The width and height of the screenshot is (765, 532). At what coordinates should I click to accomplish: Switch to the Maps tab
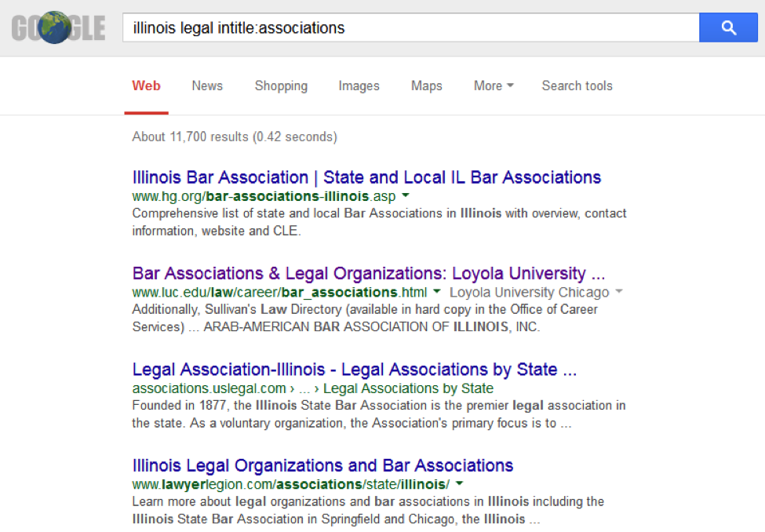(426, 86)
